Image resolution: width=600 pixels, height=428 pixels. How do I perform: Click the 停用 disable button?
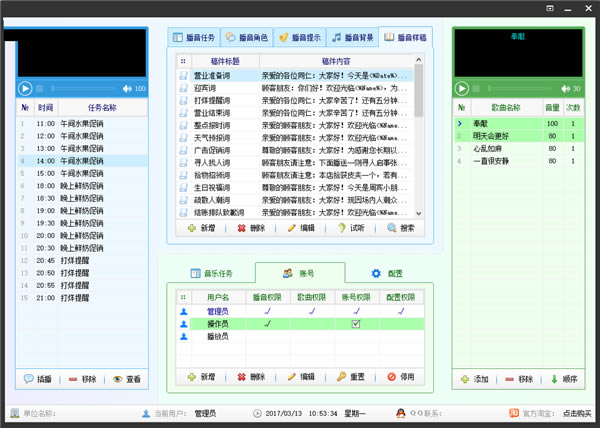[x=401, y=377]
